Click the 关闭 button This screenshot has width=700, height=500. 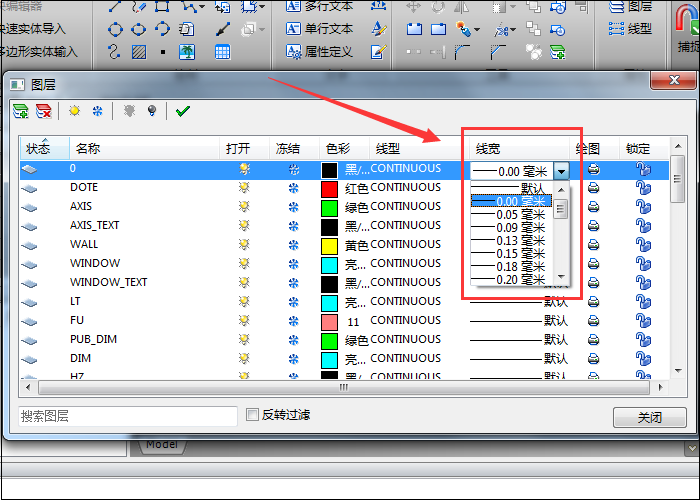[x=650, y=417]
